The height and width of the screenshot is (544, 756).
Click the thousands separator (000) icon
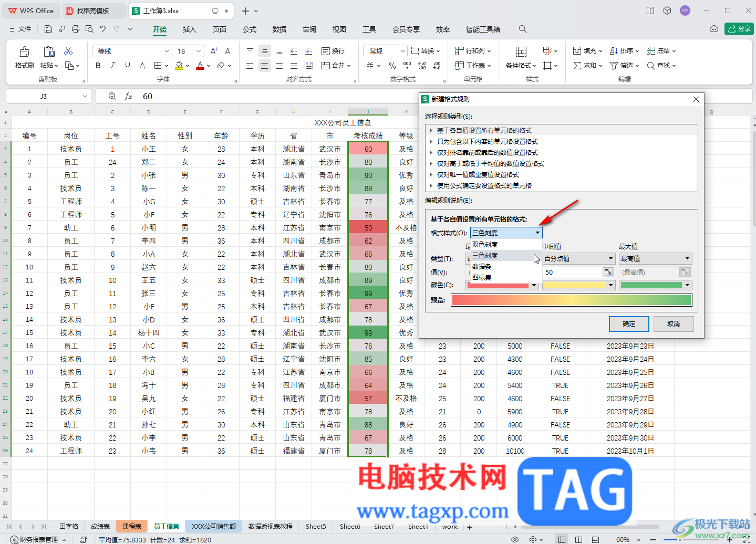[x=407, y=66]
